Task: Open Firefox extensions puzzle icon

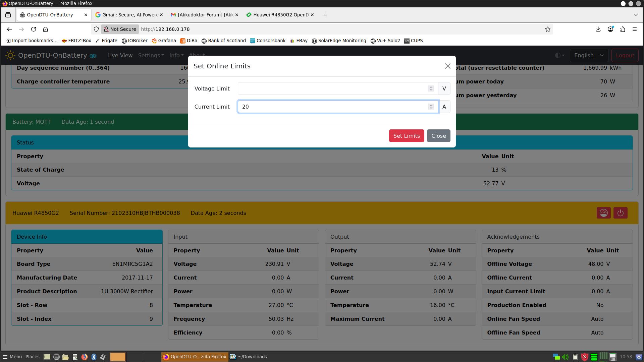Action: 623,29
